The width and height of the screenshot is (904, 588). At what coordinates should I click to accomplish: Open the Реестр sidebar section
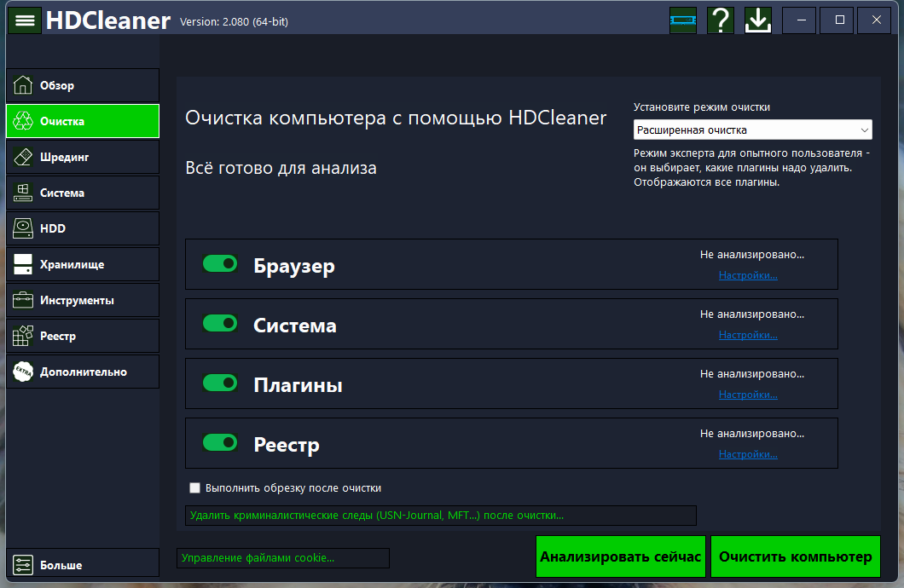(x=83, y=336)
